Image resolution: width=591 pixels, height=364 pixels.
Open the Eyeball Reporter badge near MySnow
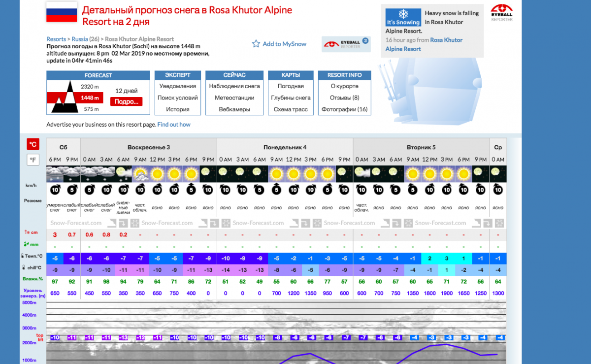346,44
